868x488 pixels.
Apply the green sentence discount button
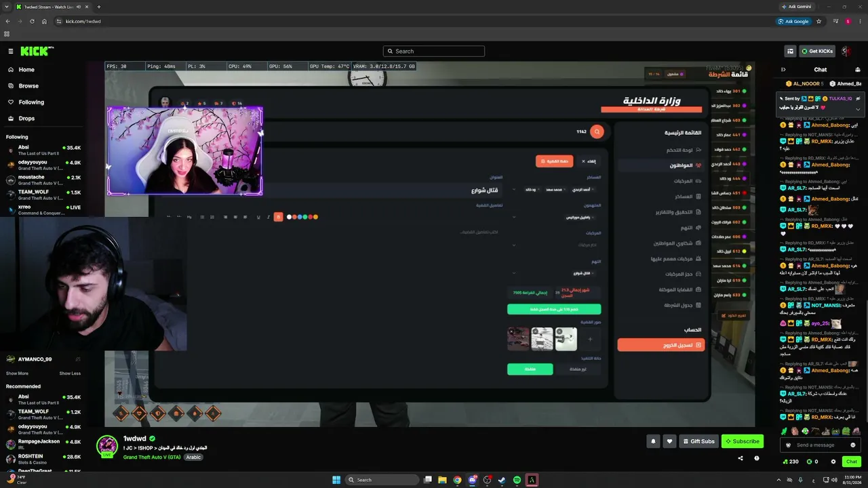pyautogui.click(x=554, y=309)
